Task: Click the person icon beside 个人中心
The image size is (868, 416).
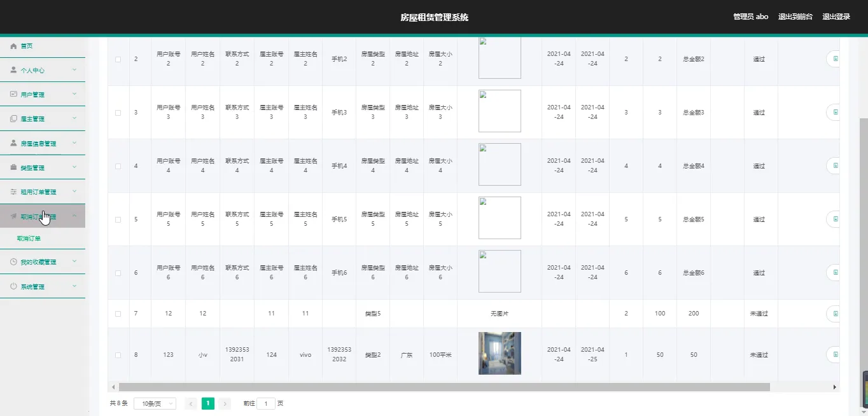Action: point(13,70)
